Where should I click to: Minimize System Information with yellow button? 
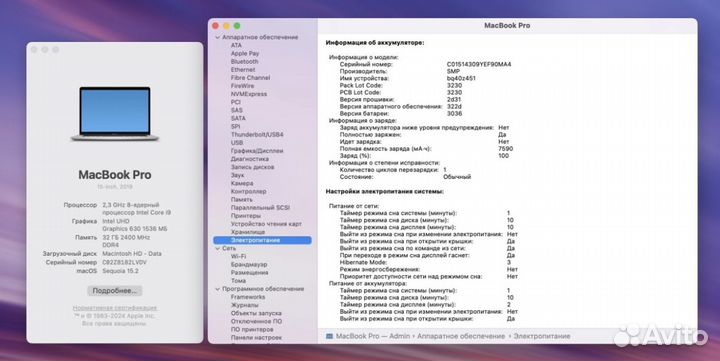[226, 26]
